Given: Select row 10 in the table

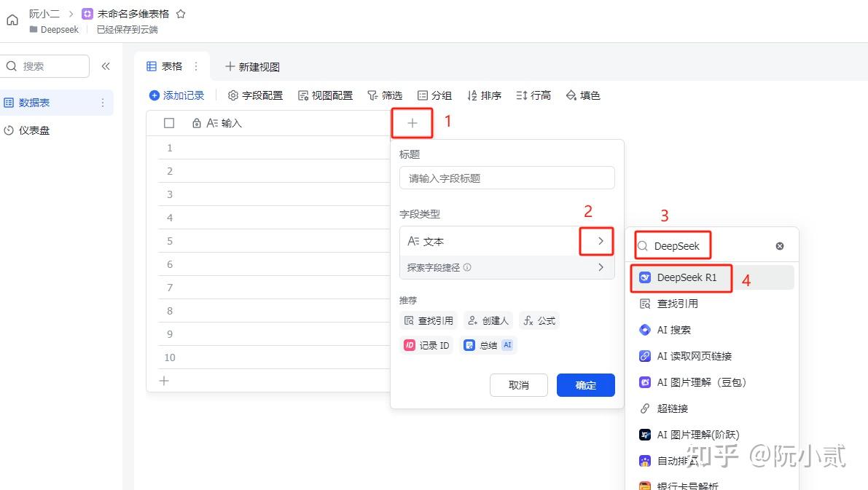Looking at the screenshot, I should [170, 357].
